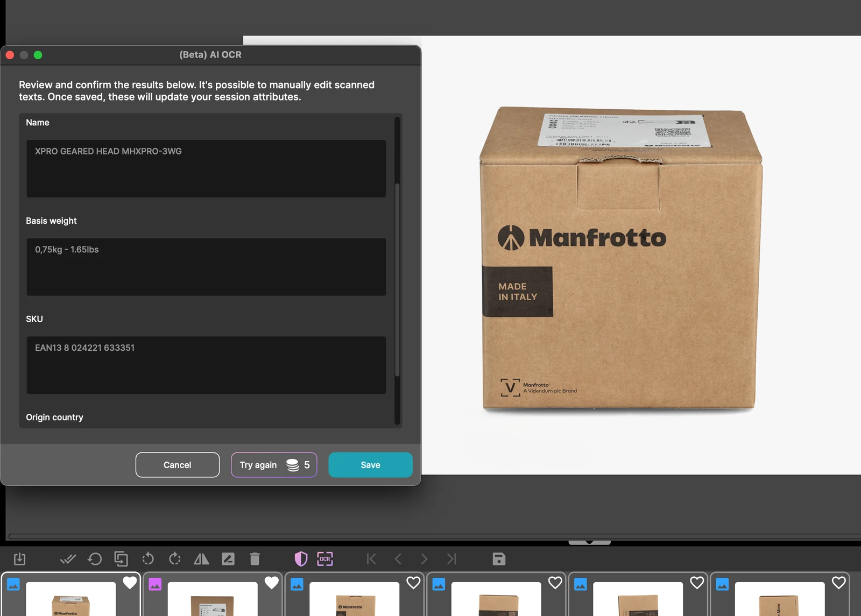This screenshot has width=861, height=616.
Task: Click the Try again button
Action: (274, 465)
